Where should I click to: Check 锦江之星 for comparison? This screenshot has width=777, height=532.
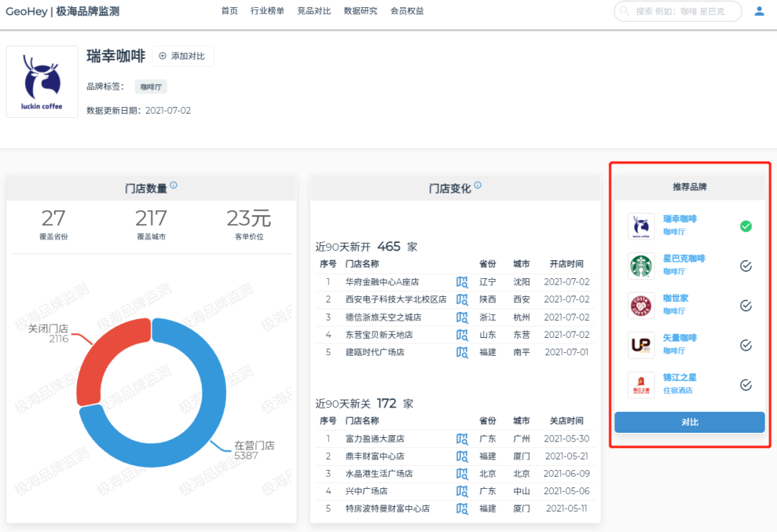tap(746, 385)
